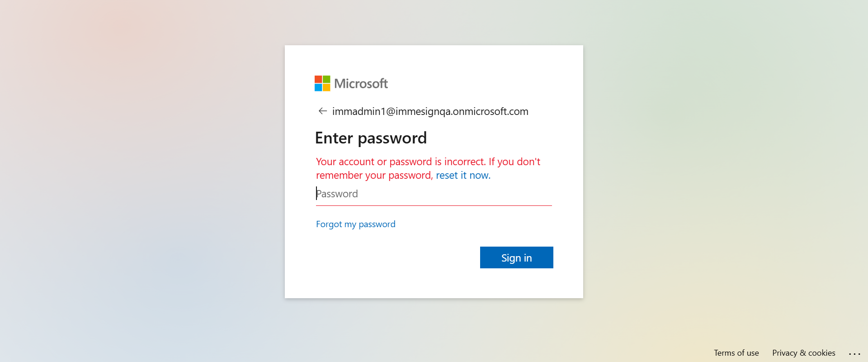Click the yellow square of Microsoft logo
Screen dimensions: 868x362
326,87
